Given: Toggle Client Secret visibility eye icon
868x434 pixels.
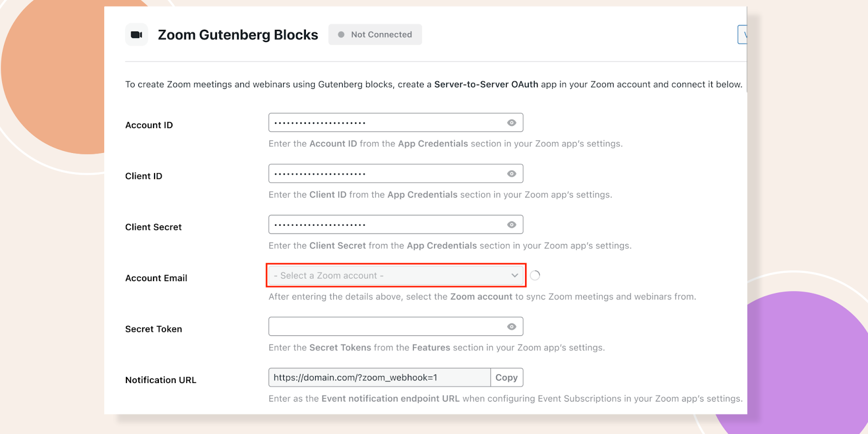Looking at the screenshot, I should (x=511, y=225).
